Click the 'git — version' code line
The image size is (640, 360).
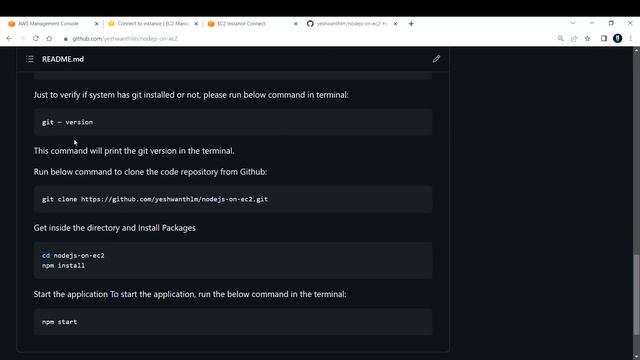coord(67,122)
